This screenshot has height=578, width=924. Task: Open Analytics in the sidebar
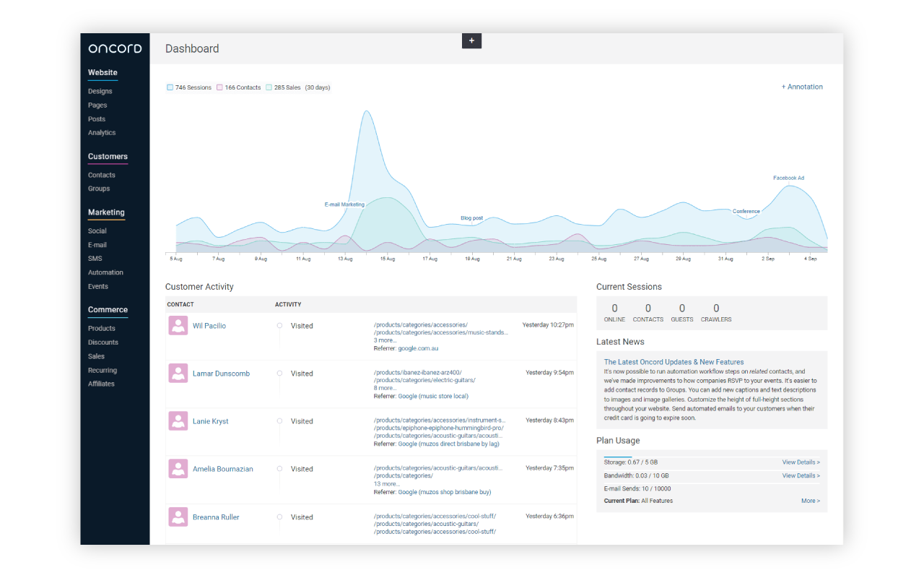pyautogui.click(x=102, y=133)
